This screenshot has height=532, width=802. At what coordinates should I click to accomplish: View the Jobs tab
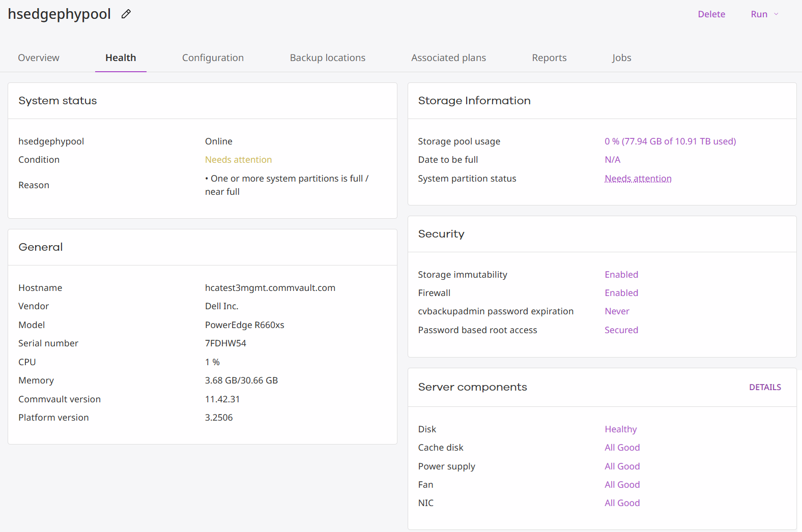pyautogui.click(x=621, y=58)
